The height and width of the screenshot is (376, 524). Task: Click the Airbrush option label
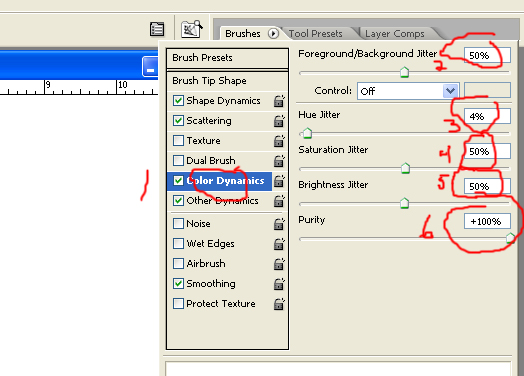point(206,264)
